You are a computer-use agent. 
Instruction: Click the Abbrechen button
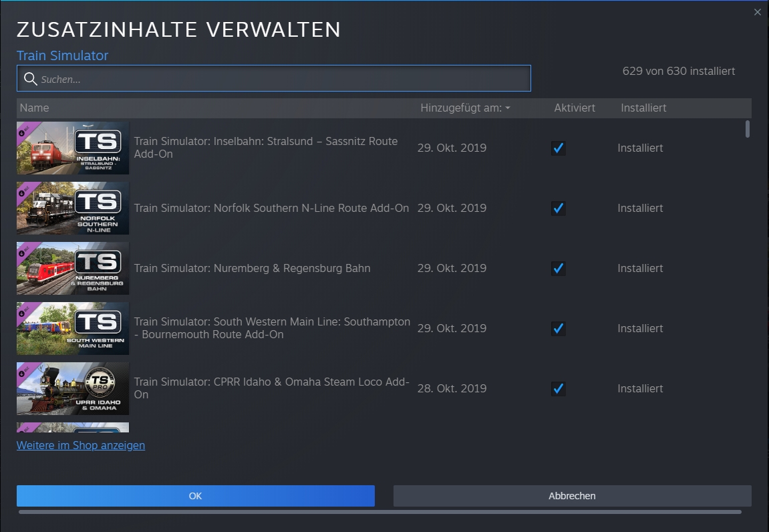click(573, 496)
